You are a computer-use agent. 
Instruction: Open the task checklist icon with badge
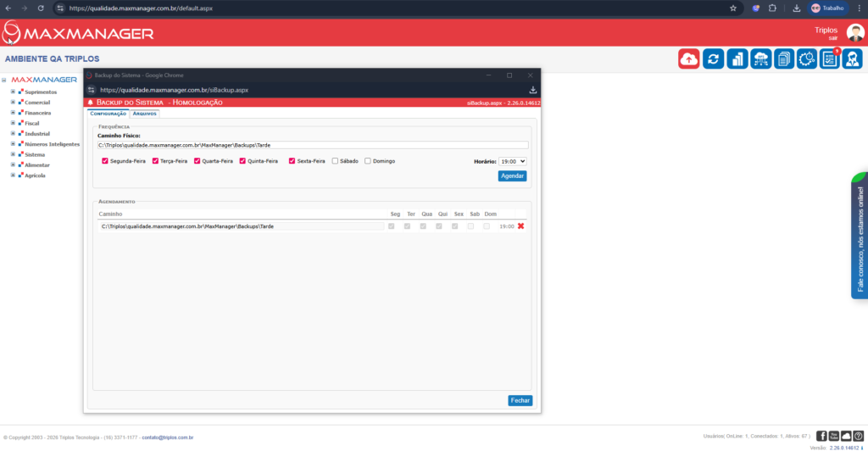click(830, 58)
